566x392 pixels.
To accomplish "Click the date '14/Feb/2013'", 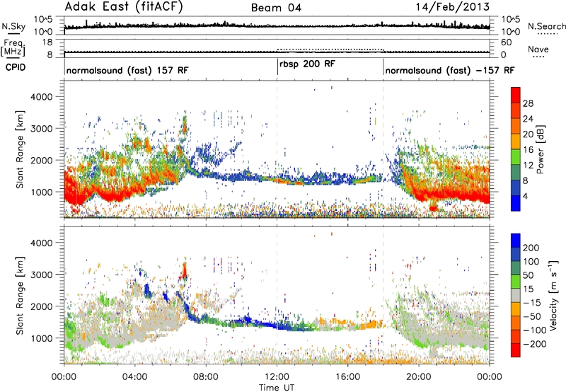I will pos(453,7).
